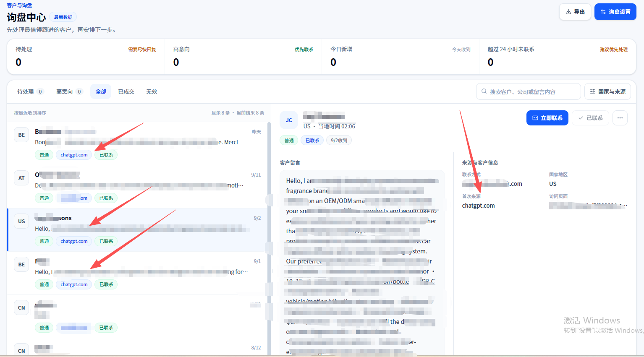Click the 9/1 date in the inquiry list
Screen dimensions: 644x357
257,261
